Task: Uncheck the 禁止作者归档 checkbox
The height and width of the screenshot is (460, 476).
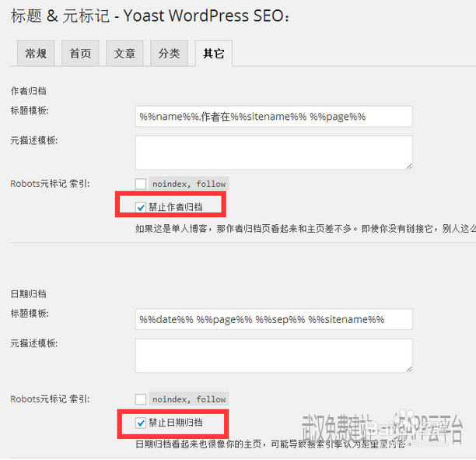Action: 141,207
